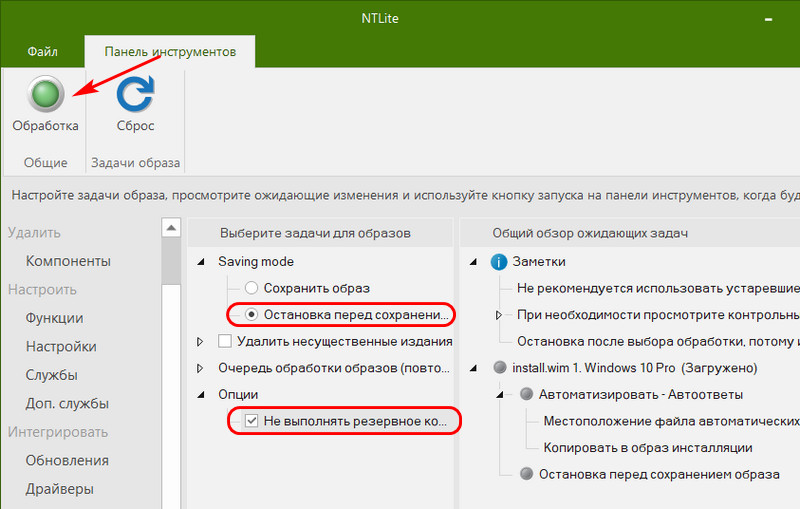Select the Остановка перед сохранением radio option
The image size is (800, 509).
[251, 314]
